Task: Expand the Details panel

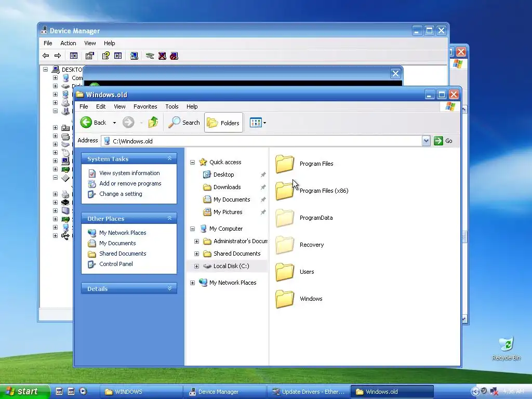Action: pyautogui.click(x=170, y=288)
